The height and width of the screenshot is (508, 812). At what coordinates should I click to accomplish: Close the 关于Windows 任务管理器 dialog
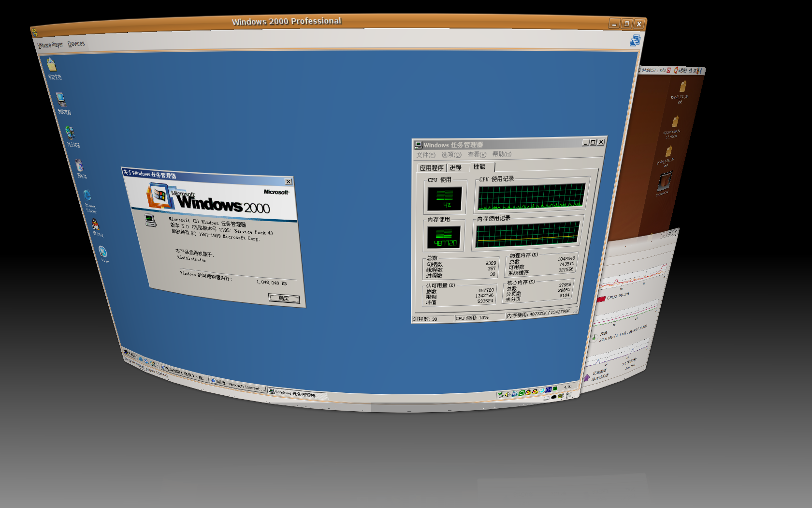(288, 181)
